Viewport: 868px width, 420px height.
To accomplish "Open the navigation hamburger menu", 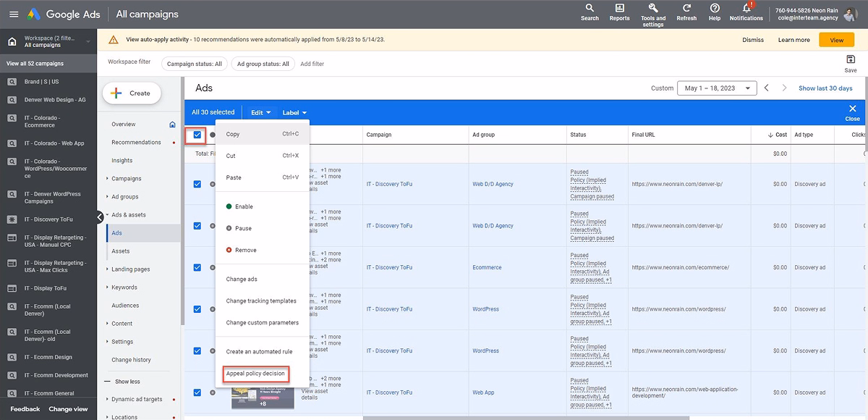I will pos(13,13).
